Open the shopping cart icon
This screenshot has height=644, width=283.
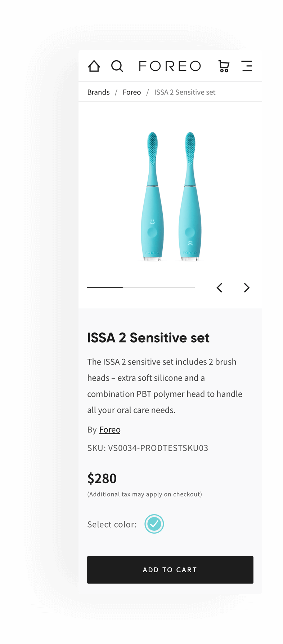[x=224, y=66]
